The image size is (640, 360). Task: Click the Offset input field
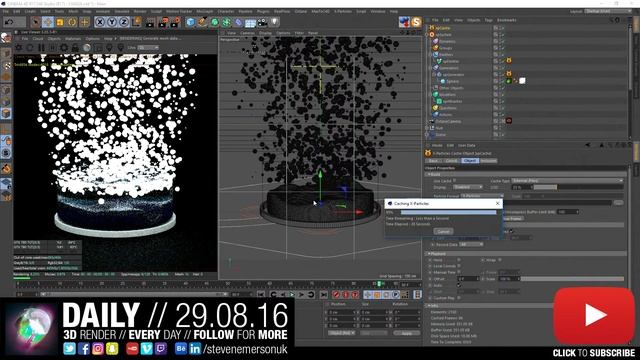pyautogui.click(x=468, y=279)
